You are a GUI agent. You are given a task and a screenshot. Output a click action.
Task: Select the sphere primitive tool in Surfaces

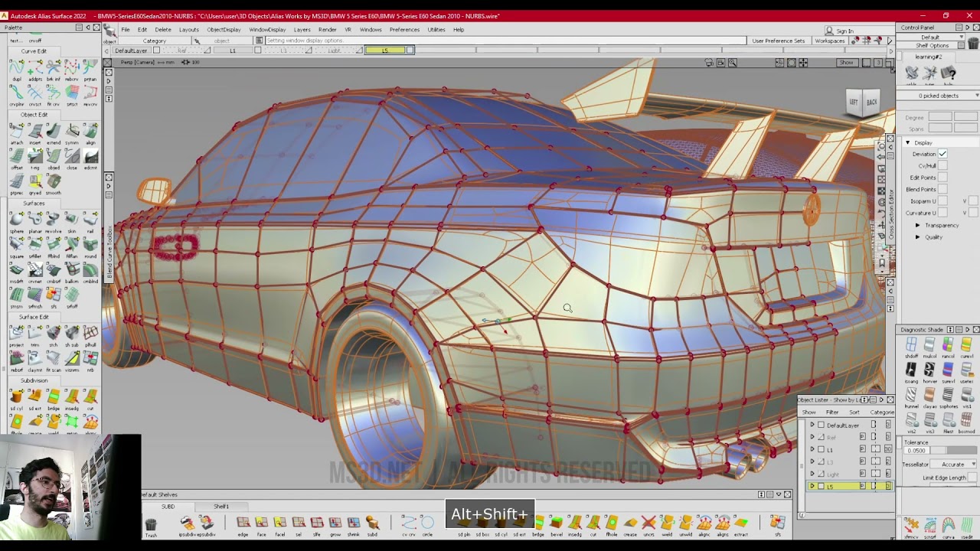click(16, 220)
